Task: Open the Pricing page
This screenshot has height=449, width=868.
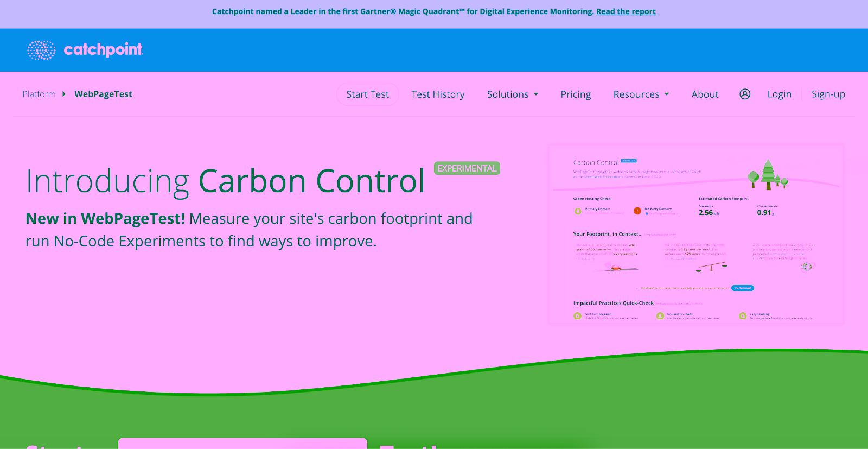Action: [x=576, y=94]
